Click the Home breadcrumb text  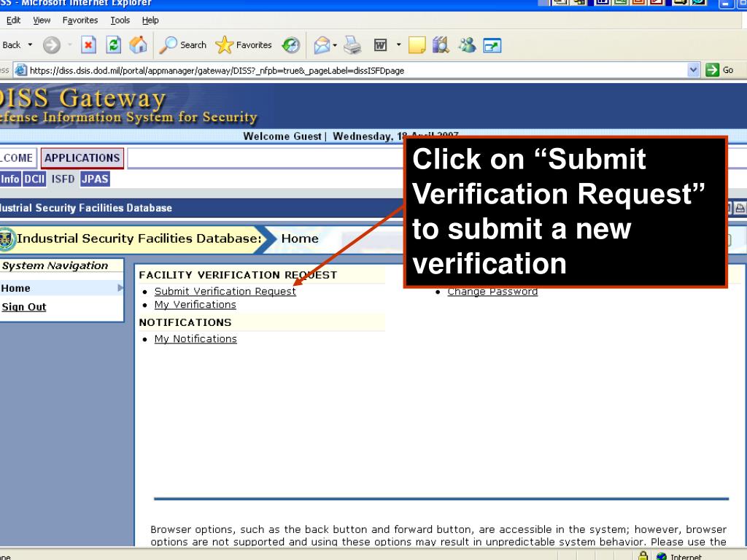(x=300, y=238)
